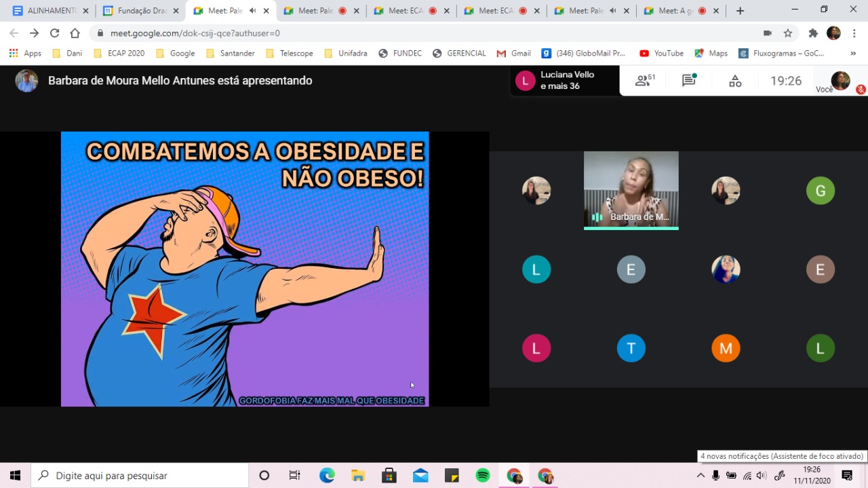
Task: Select the participant tile with letter G
Action: [x=821, y=191]
